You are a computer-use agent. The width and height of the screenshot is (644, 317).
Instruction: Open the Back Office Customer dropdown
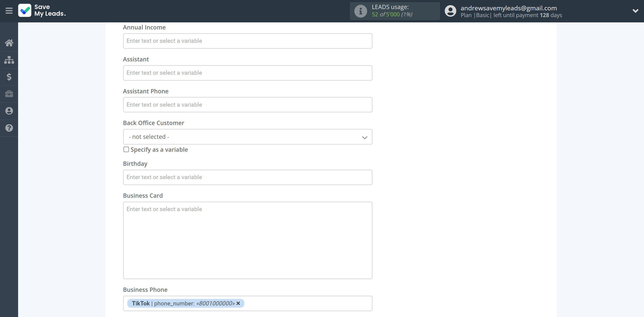coord(248,137)
